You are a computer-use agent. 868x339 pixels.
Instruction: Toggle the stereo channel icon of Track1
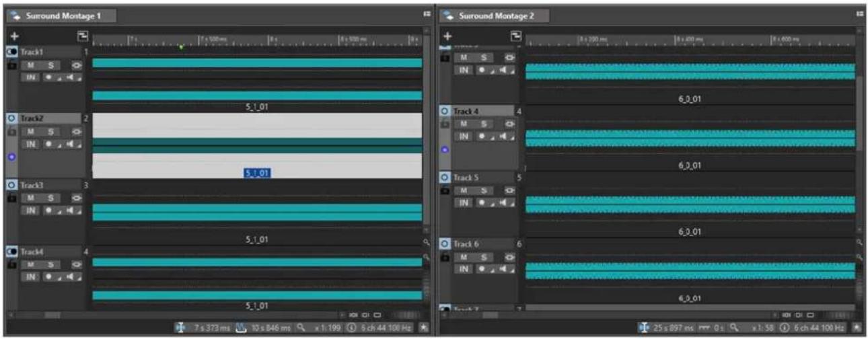click(x=12, y=52)
